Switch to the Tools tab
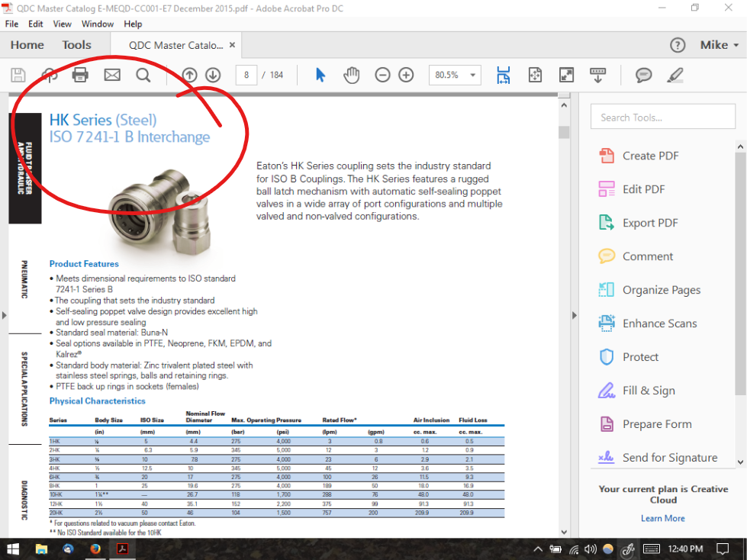This screenshot has height=560, width=747. (x=76, y=45)
